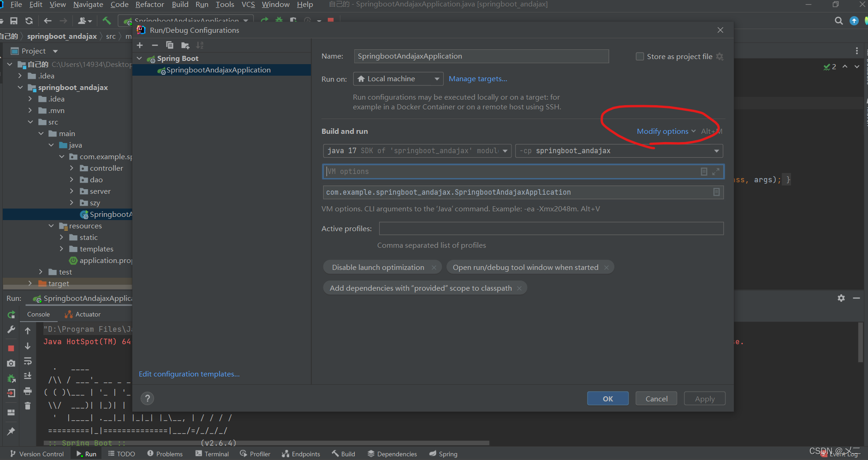Remove Add dependencies with provided scope chip
This screenshot has height=460, width=868.
point(519,288)
